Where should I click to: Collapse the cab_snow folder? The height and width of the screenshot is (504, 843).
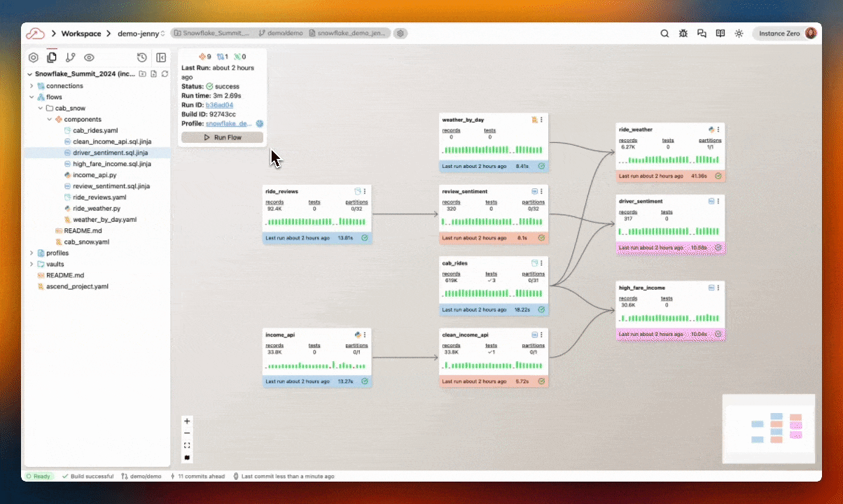click(40, 108)
